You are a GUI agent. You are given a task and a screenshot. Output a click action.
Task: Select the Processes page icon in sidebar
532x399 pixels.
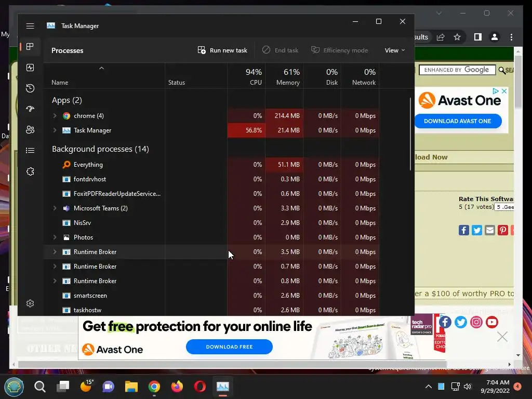tap(30, 46)
